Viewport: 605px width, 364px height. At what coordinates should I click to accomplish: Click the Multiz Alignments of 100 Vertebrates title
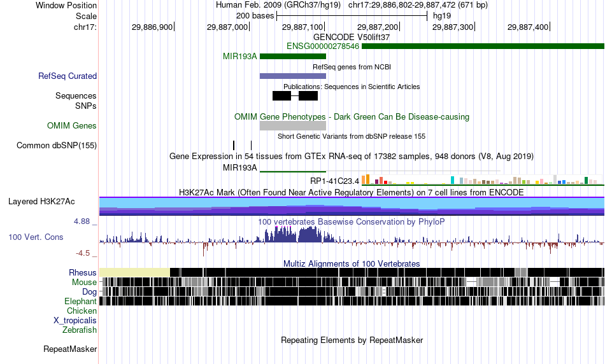coord(352,263)
